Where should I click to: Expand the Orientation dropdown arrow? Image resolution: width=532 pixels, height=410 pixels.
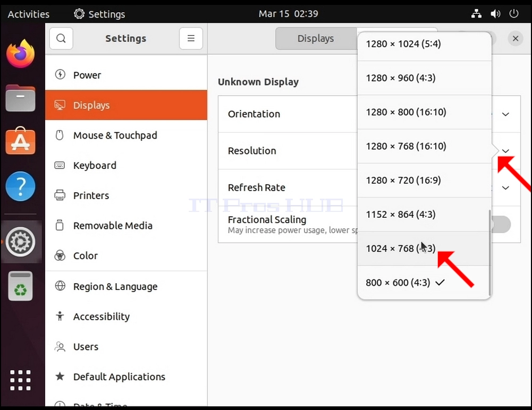505,114
